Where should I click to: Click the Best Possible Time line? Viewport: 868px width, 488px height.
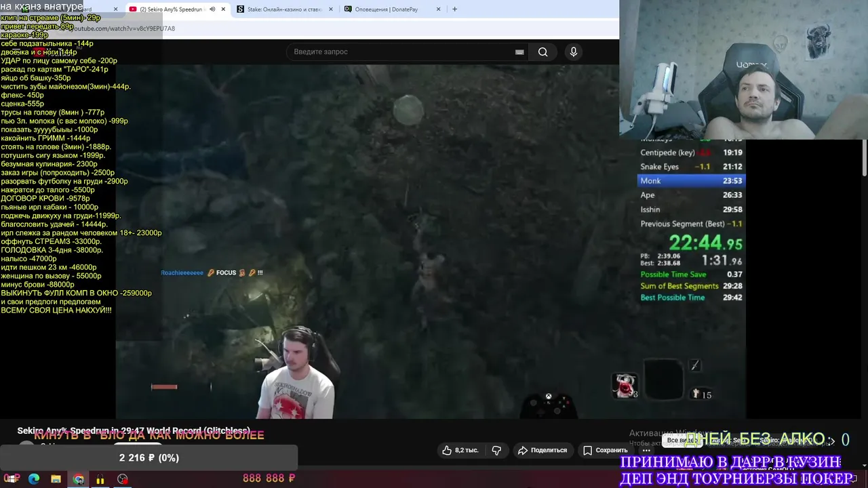coord(691,298)
